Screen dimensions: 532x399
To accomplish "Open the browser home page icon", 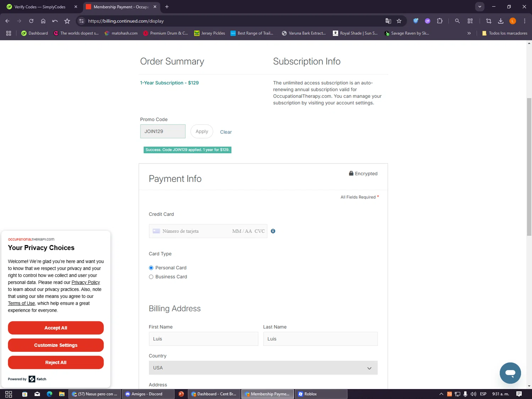I will pos(43,21).
